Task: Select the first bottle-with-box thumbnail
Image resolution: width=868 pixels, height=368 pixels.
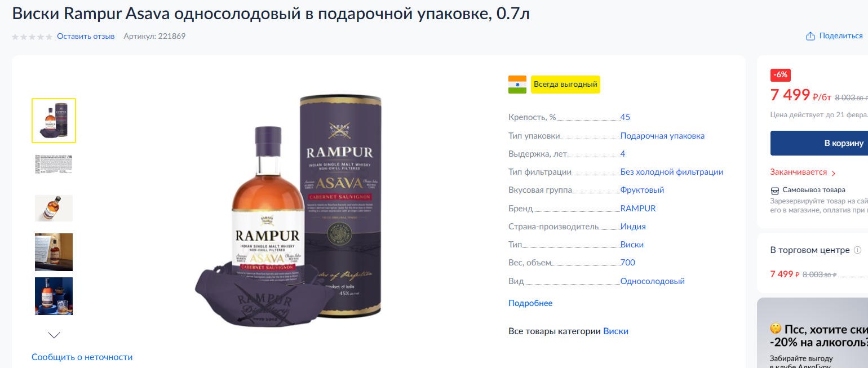Action: tap(54, 121)
